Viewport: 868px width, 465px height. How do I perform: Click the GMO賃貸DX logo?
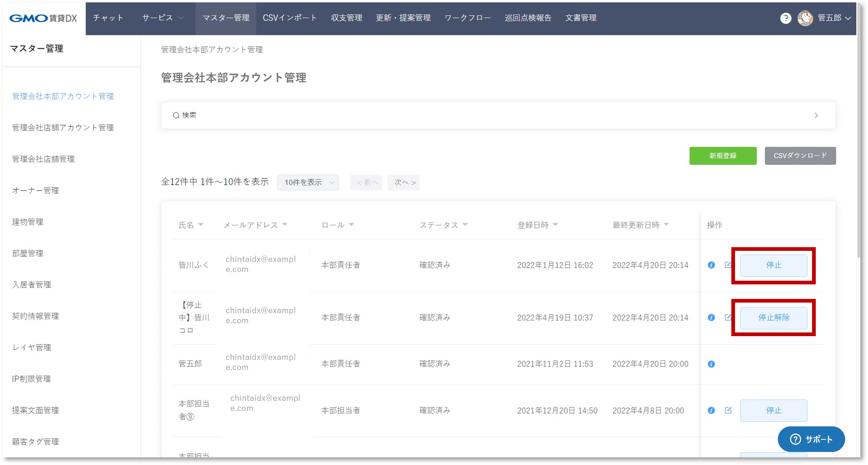click(43, 18)
